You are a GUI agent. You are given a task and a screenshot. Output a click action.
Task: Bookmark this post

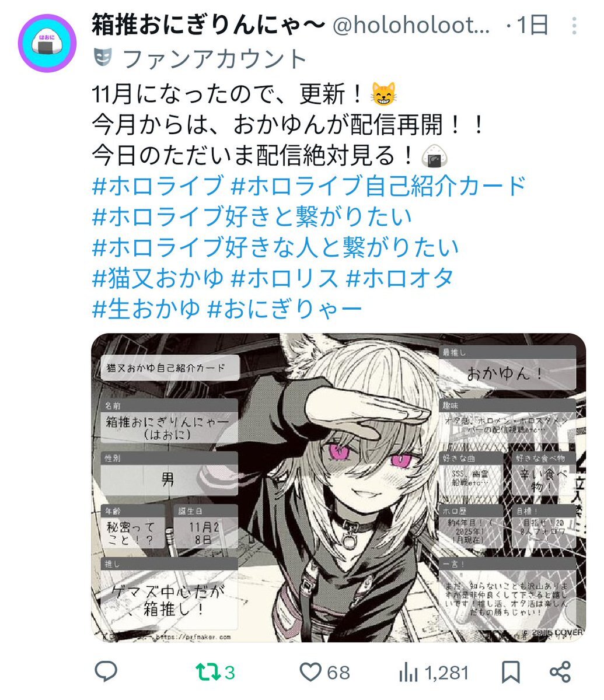511,672
